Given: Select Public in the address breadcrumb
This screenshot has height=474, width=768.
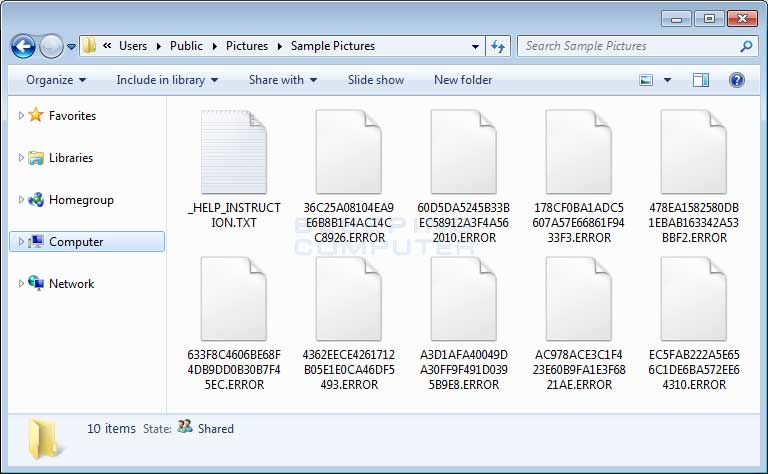Looking at the screenshot, I should (x=186, y=46).
